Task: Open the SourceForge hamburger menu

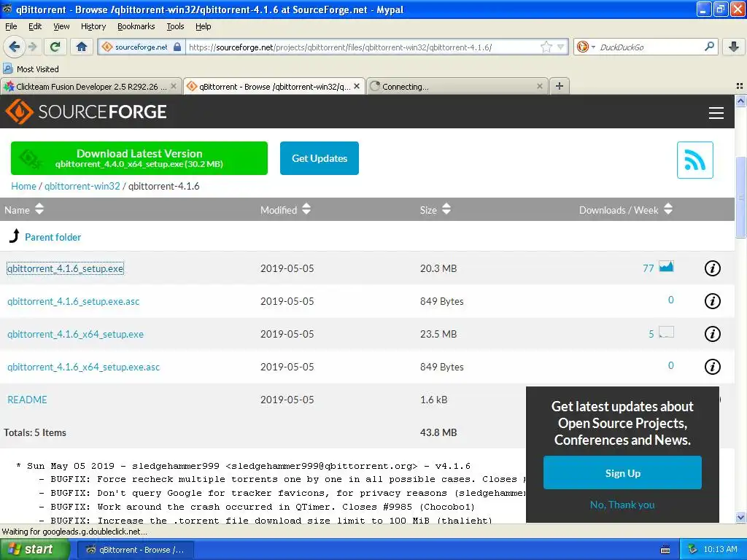Action: coord(716,113)
